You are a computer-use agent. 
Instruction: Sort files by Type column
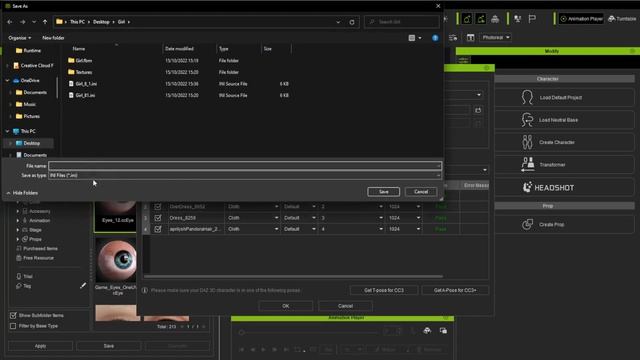(x=224, y=49)
